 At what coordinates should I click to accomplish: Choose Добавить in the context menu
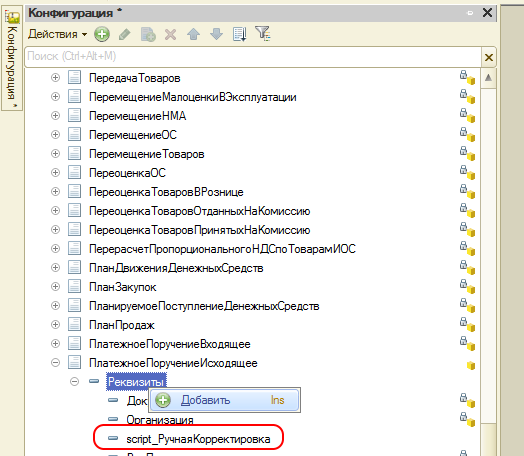(x=225, y=400)
